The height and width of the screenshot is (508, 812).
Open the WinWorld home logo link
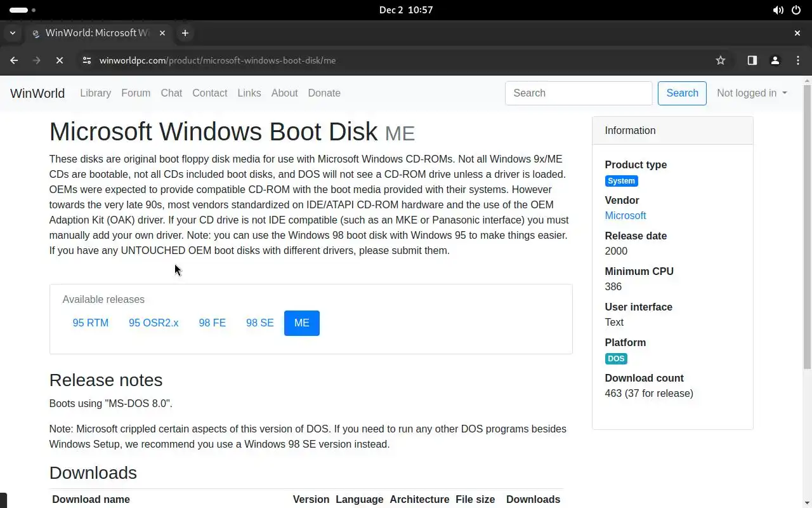coord(37,93)
